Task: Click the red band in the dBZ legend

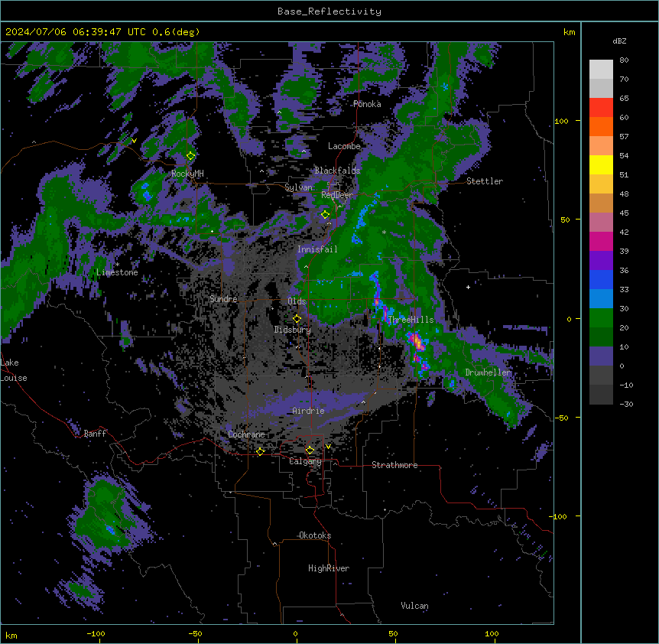Action: (x=601, y=108)
